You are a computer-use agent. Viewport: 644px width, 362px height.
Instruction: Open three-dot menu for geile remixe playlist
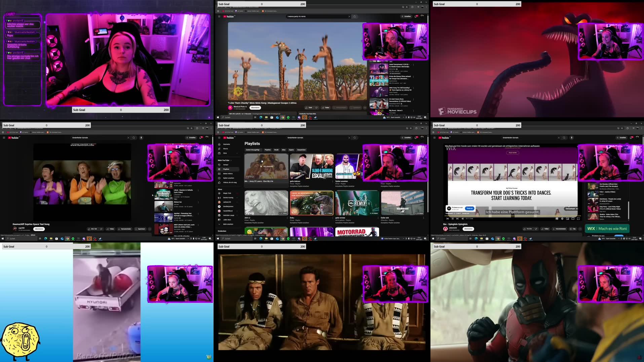coord(378,218)
